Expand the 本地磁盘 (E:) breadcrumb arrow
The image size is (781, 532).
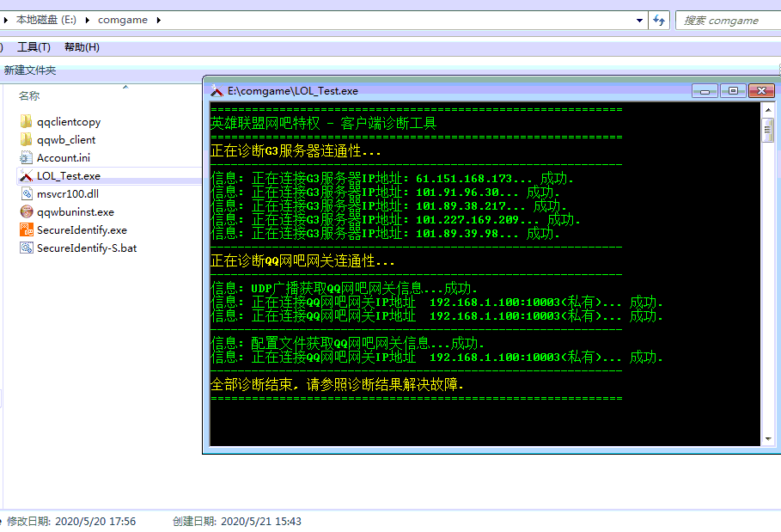[x=88, y=20]
